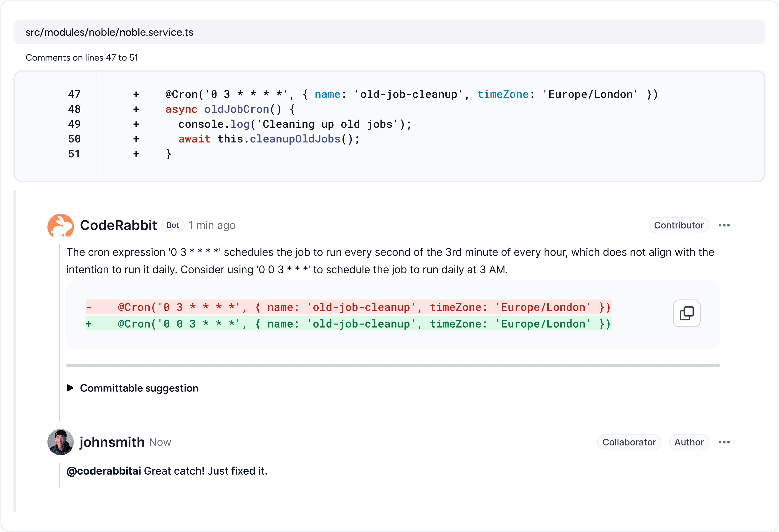The height and width of the screenshot is (532, 779).
Task: Select the Author badge
Action: pyautogui.click(x=689, y=442)
